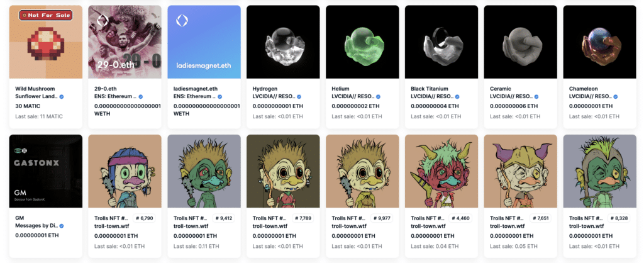Viewport: 644px width, 263px height.
Task: Click verified badge on 29-0.eth ENS collection
Action: (x=141, y=96)
